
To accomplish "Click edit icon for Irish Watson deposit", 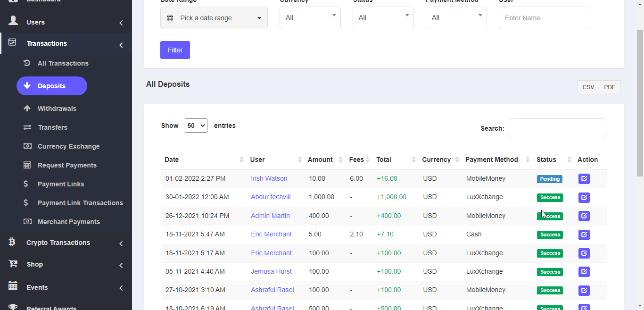I will tap(584, 179).
